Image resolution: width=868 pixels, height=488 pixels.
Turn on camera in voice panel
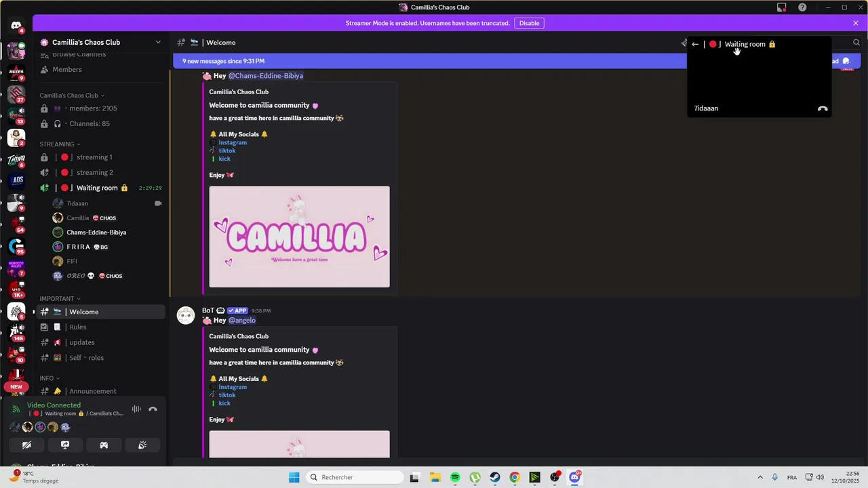pyautogui.click(x=26, y=445)
